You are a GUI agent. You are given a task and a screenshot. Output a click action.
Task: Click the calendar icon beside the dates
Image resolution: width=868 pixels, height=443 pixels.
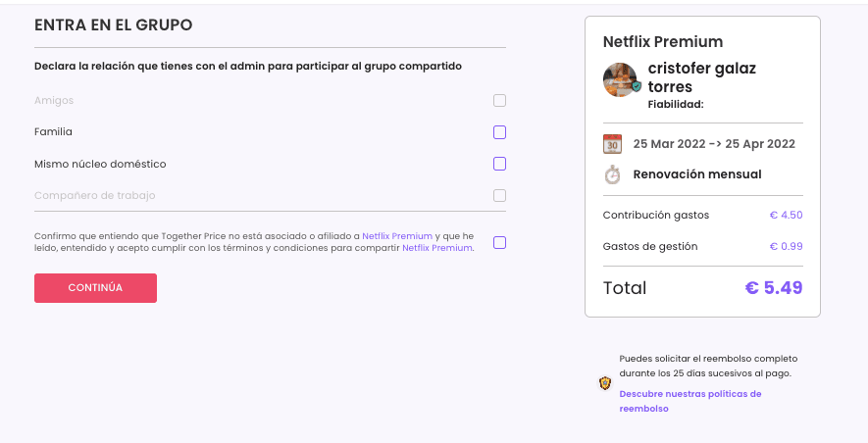point(612,144)
